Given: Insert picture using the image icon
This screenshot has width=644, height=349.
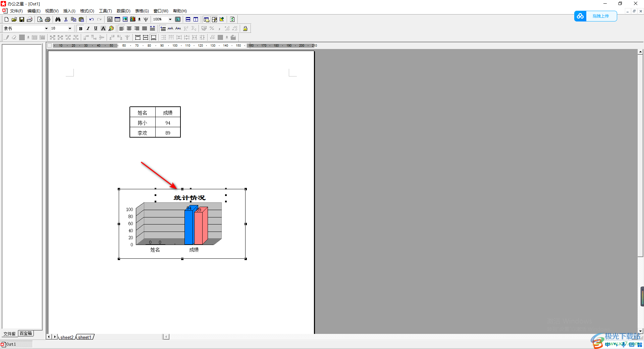Looking at the screenshot, I should [125, 19].
